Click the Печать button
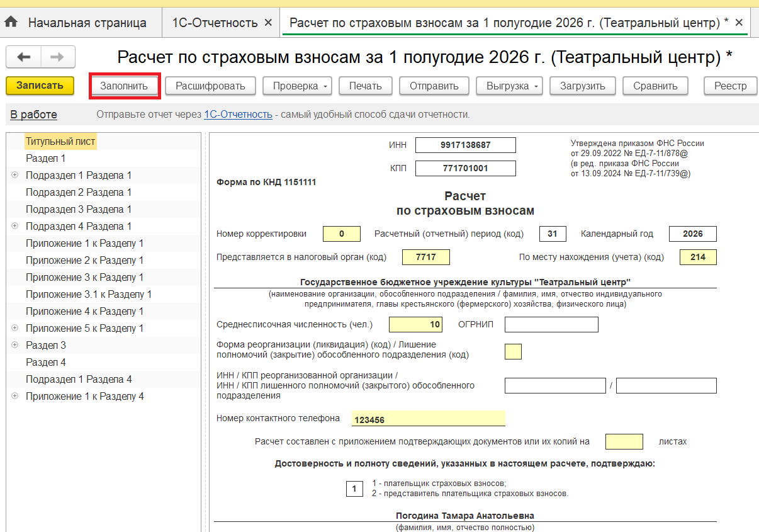 365,86
